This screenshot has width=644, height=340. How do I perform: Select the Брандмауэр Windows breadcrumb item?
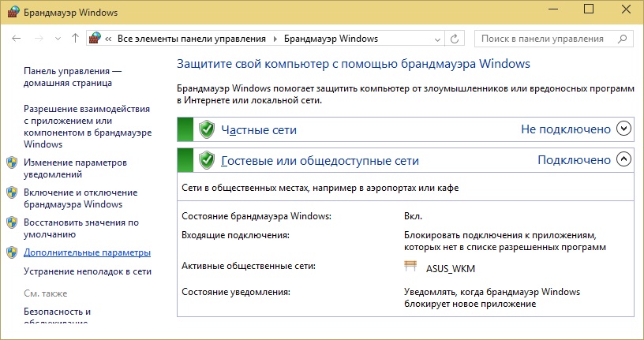pyautogui.click(x=330, y=38)
